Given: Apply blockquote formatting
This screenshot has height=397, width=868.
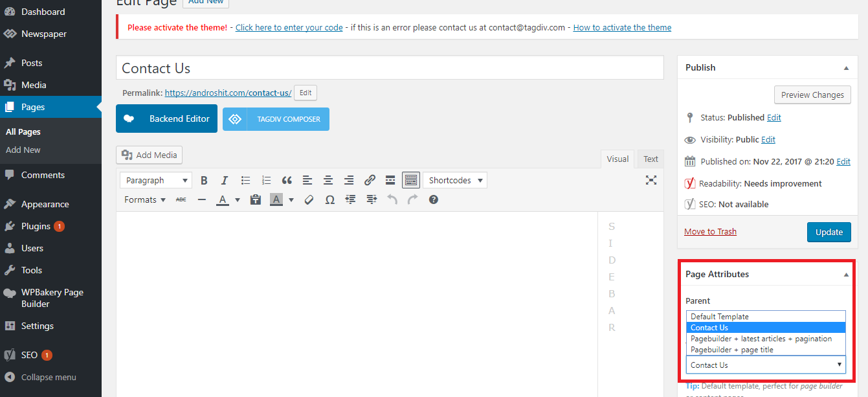Looking at the screenshot, I should pos(287,180).
